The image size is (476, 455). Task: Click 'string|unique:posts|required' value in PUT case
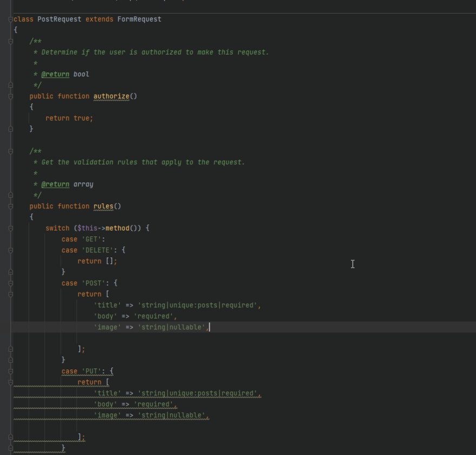197,393
